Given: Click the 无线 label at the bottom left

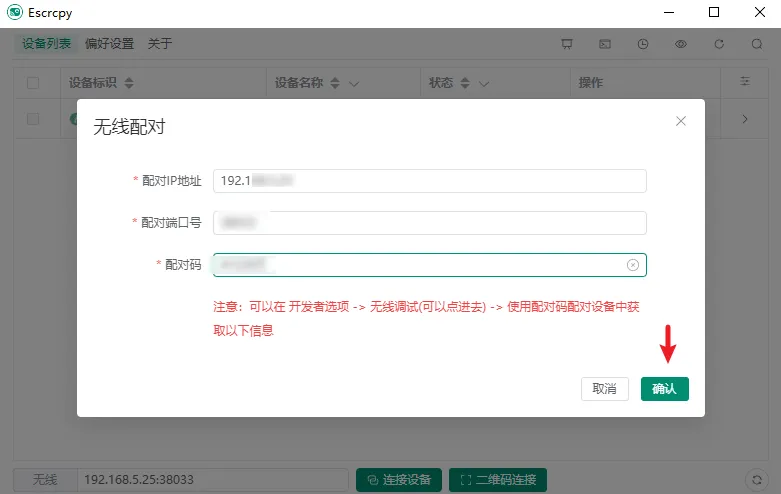Looking at the screenshot, I should click(x=45, y=480).
